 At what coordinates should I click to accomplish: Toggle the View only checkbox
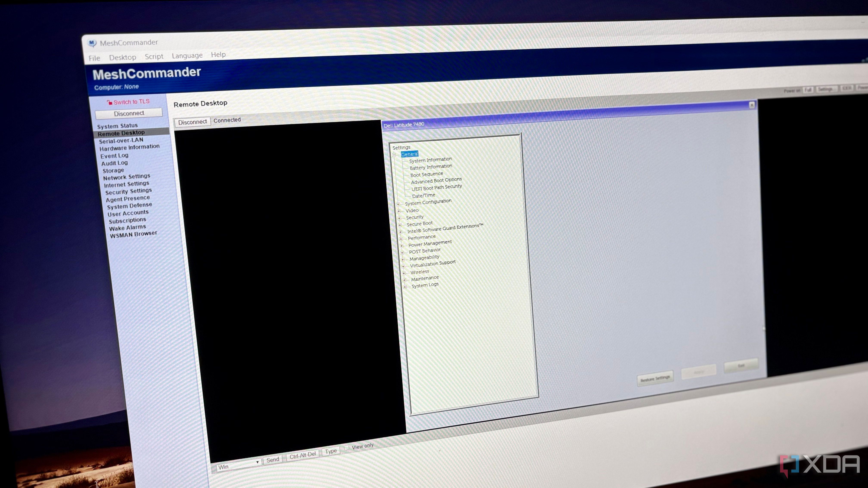347,448
